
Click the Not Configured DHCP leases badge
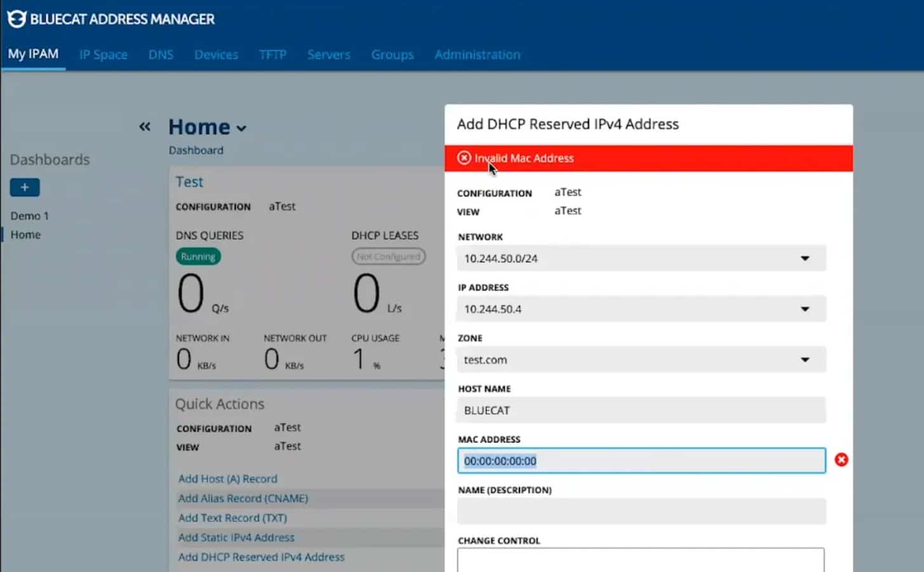coord(389,256)
